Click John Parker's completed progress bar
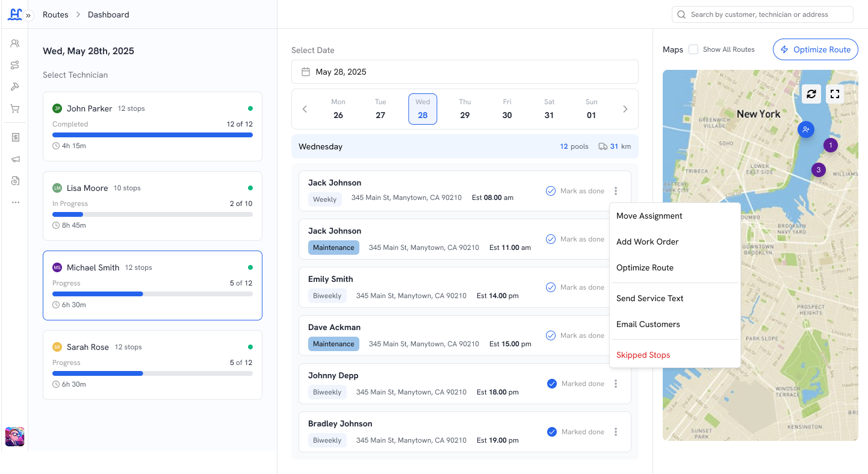868x474 pixels. tap(152, 135)
